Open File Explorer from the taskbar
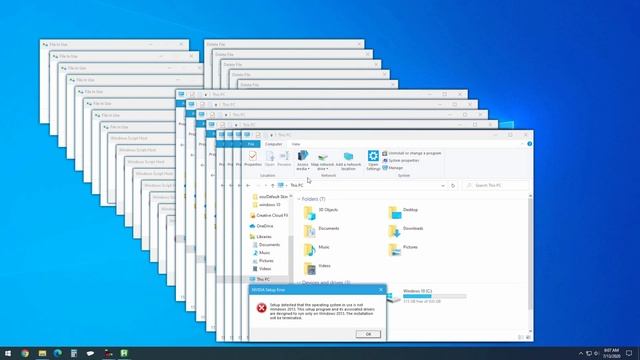 [x=42, y=353]
